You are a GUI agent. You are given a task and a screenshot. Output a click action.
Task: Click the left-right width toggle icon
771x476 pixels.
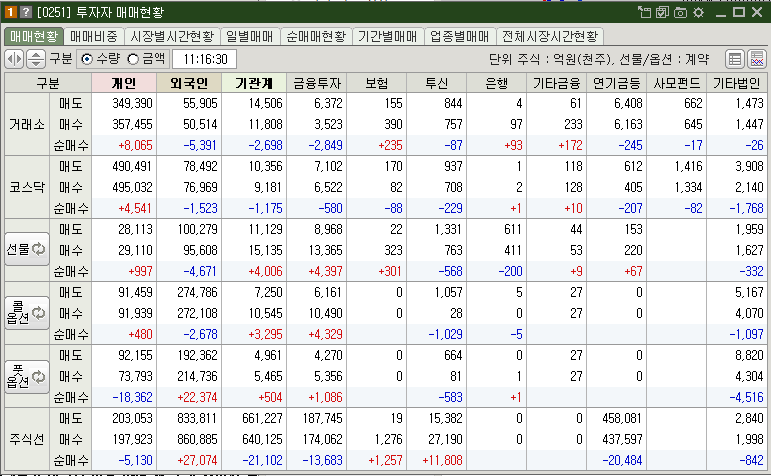click(x=14, y=60)
